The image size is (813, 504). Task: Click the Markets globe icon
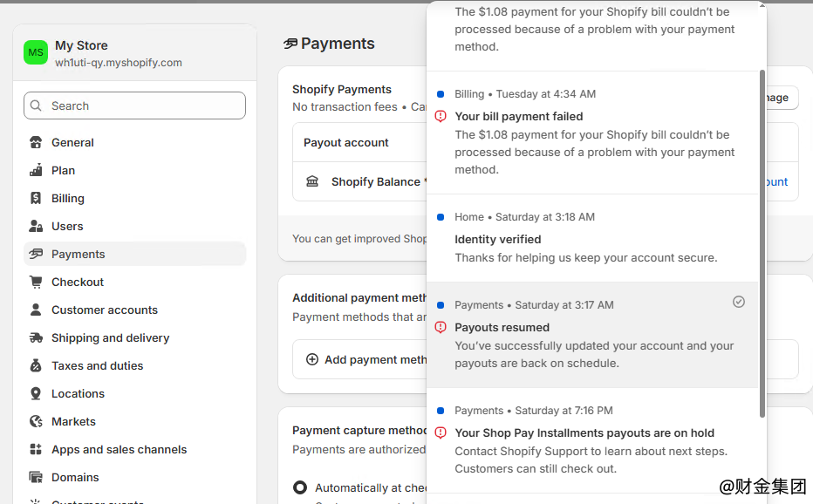[36, 421]
